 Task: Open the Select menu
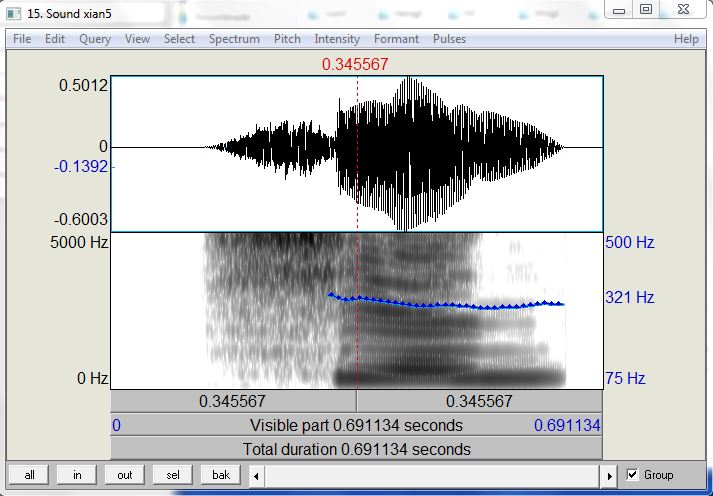[x=179, y=39]
